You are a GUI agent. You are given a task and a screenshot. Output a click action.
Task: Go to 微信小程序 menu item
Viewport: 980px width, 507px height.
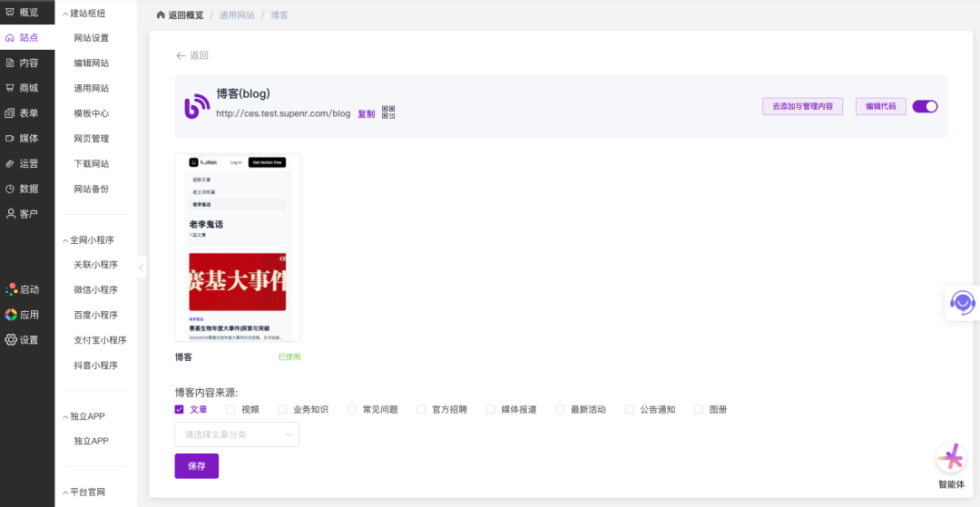(95, 290)
